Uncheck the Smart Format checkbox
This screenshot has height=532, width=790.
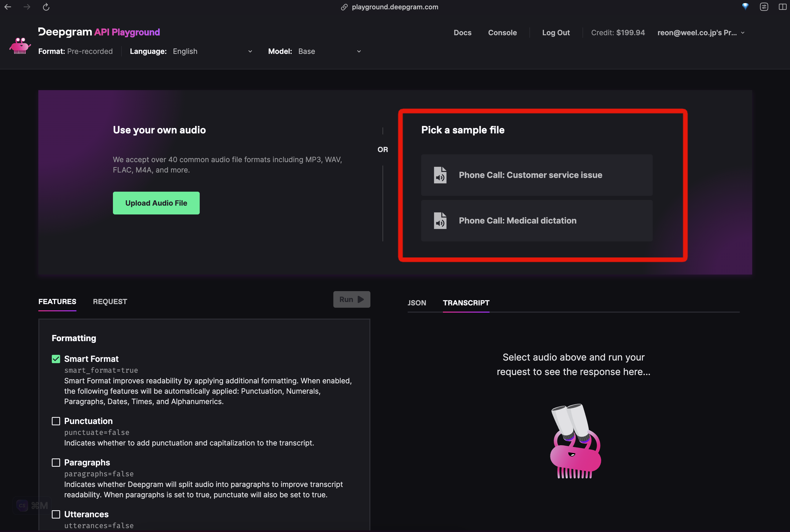tap(56, 359)
